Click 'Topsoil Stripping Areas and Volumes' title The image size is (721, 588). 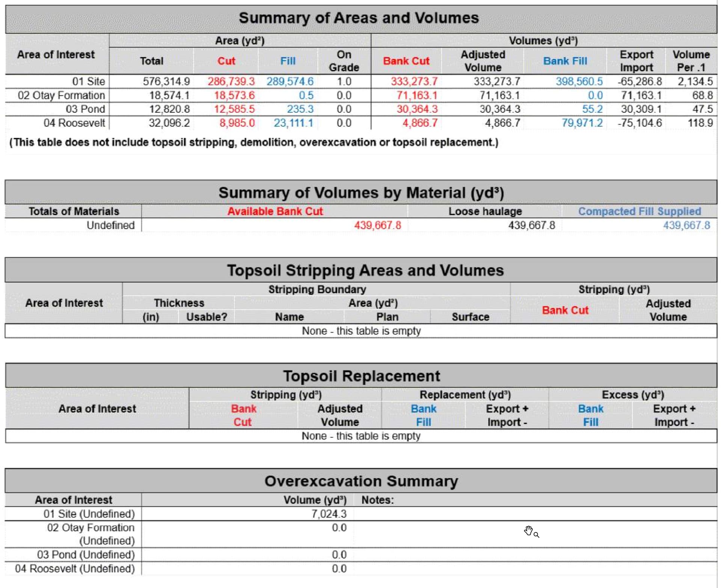coord(365,271)
